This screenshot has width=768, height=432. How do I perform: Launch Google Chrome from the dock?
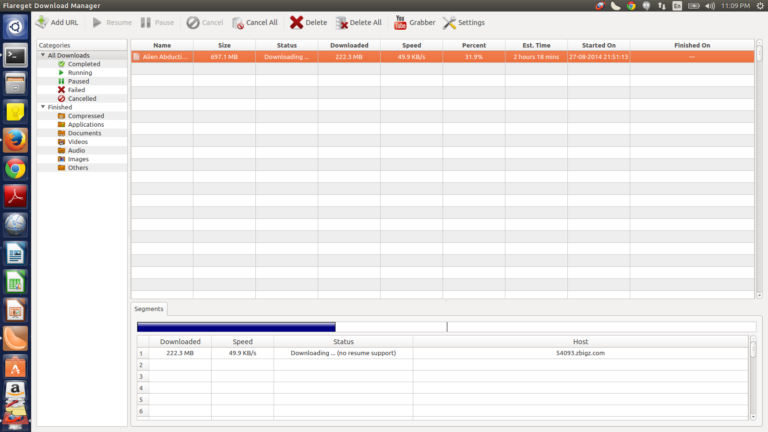click(x=15, y=169)
